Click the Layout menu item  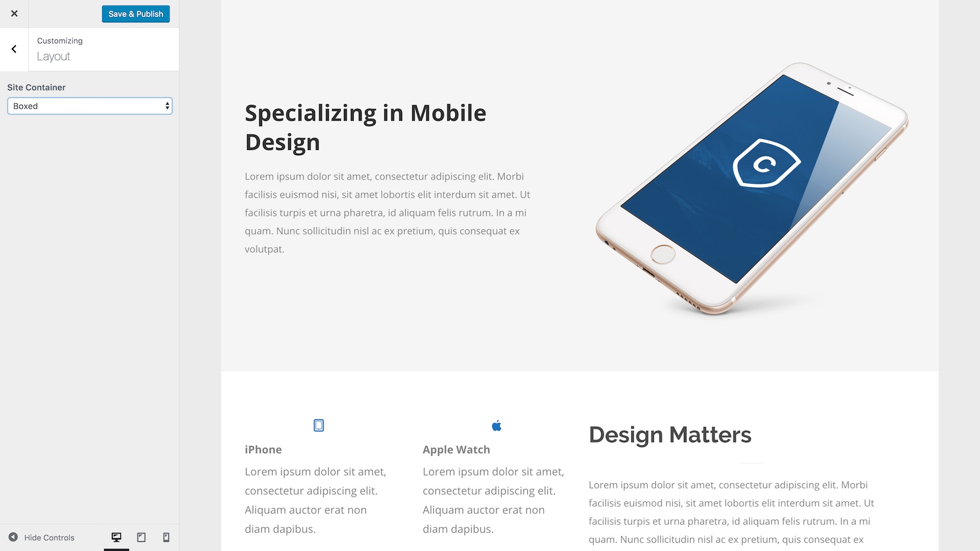click(x=53, y=55)
